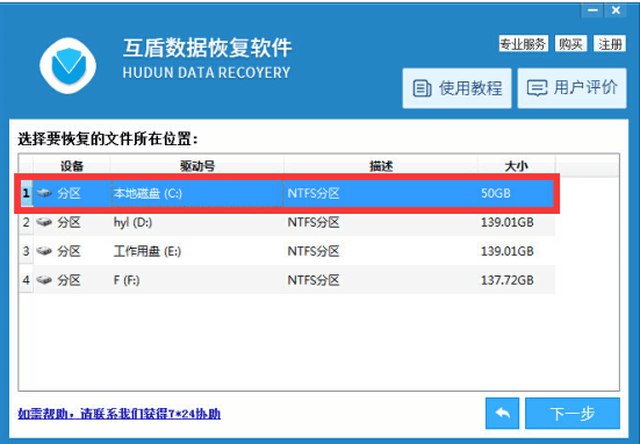This screenshot has width=640, height=444.
Task: Click the 专业服务 button
Action: point(523,44)
